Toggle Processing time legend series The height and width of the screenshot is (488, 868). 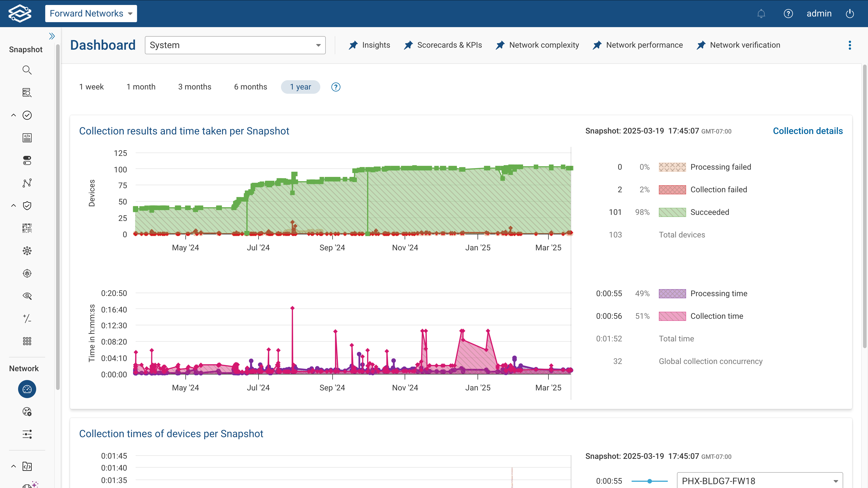coord(718,293)
